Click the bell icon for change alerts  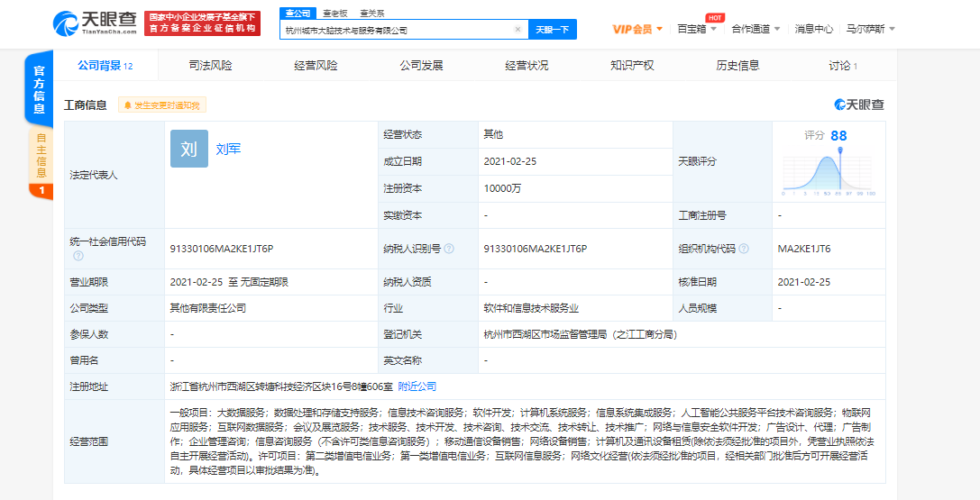coord(128,105)
